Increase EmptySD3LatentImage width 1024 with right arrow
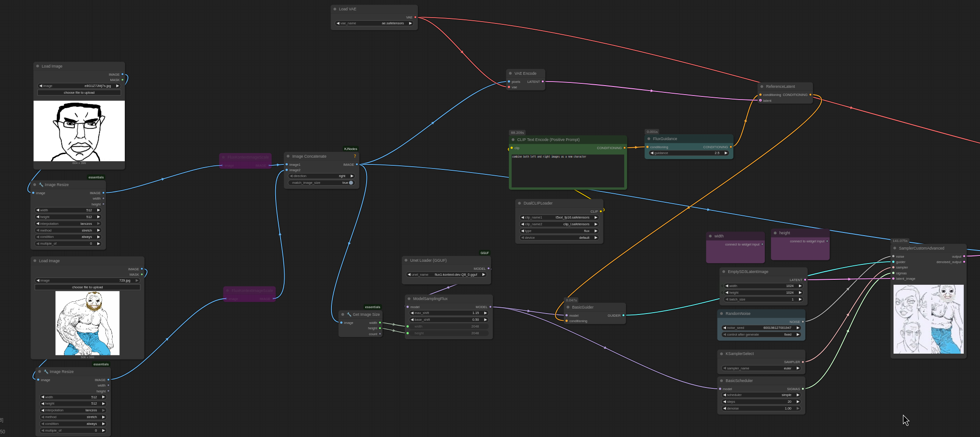 tap(800, 286)
